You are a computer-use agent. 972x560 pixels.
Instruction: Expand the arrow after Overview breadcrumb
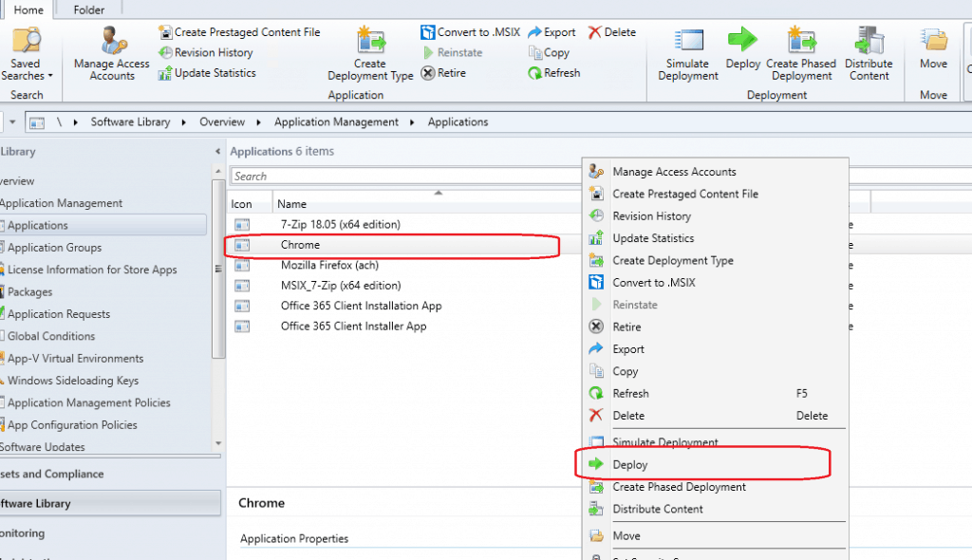click(x=258, y=122)
